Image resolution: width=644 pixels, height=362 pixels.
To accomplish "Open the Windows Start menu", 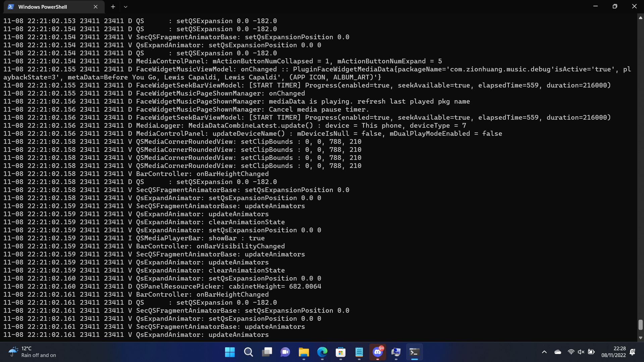I will tap(230, 352).
